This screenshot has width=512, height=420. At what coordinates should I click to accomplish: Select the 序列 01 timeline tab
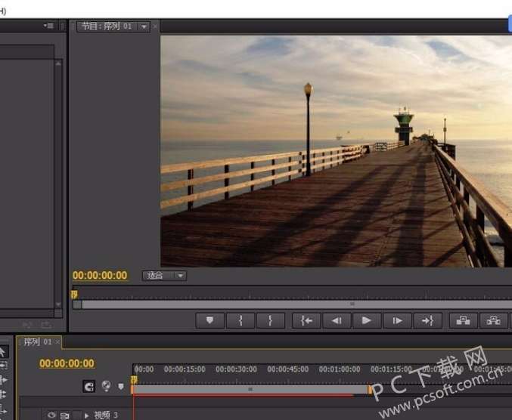point(37,341)
